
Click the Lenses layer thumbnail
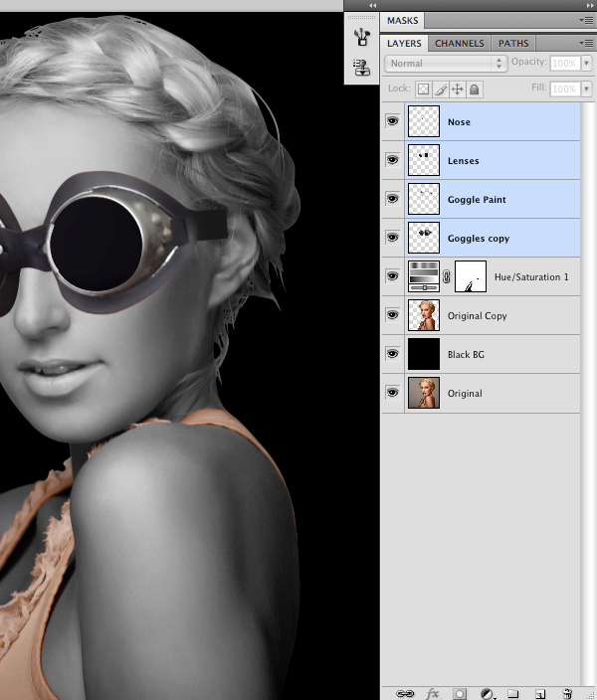(424, 160)
